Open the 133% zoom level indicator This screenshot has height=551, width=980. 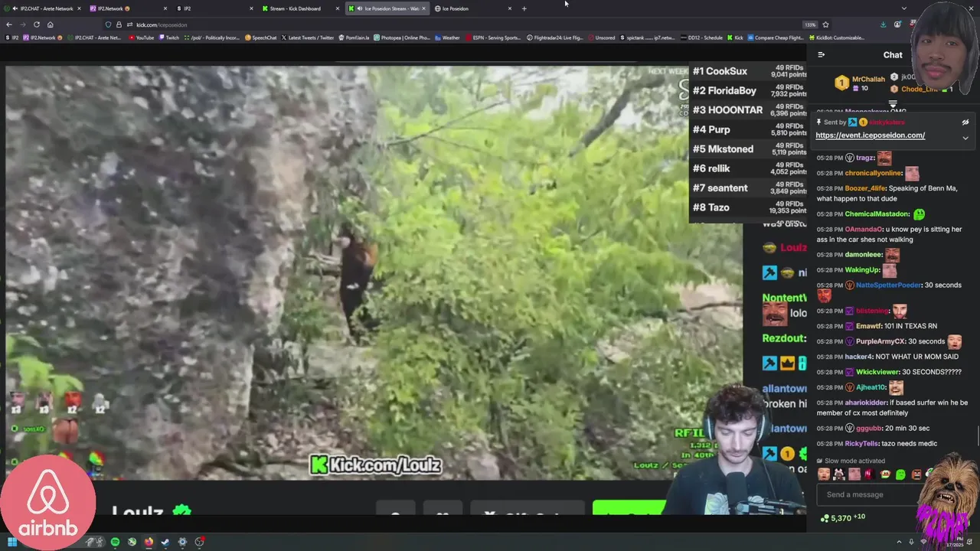(810, 24)
